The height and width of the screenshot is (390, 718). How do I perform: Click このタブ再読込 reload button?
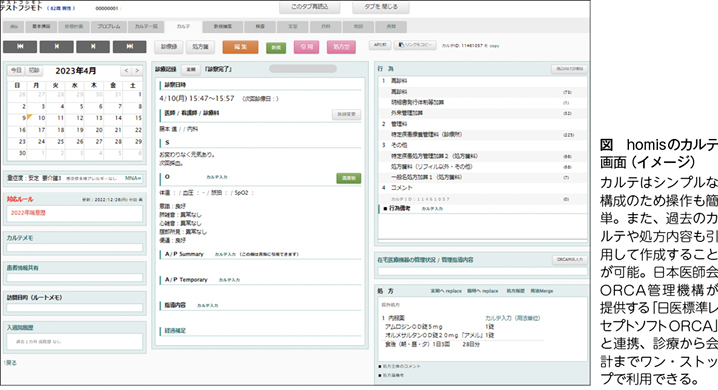click(x=310, y=7)
